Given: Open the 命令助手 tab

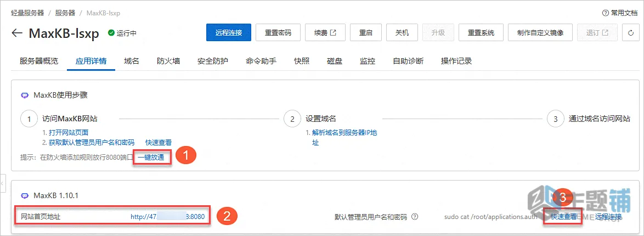Looking at the screenshot, I should pos(261,61).
